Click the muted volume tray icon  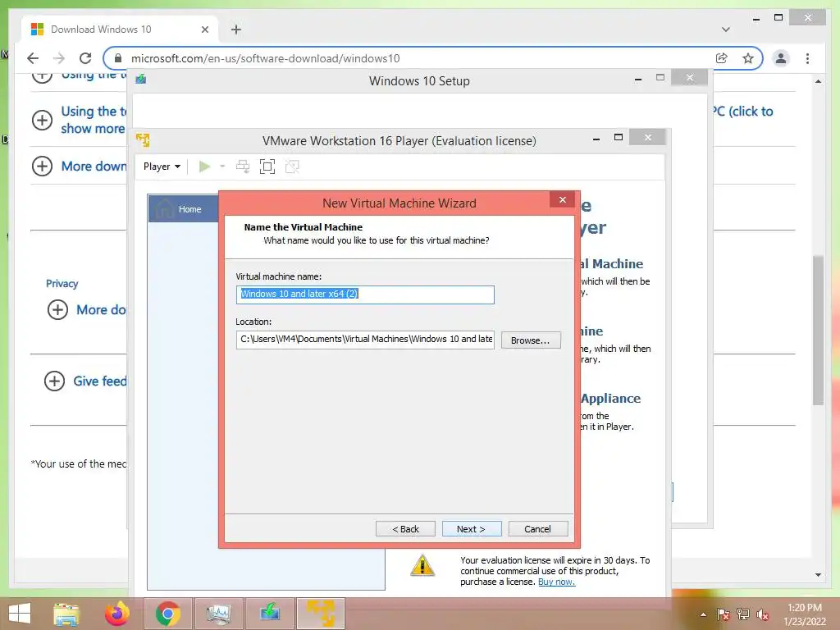click(x=763, y=614)
